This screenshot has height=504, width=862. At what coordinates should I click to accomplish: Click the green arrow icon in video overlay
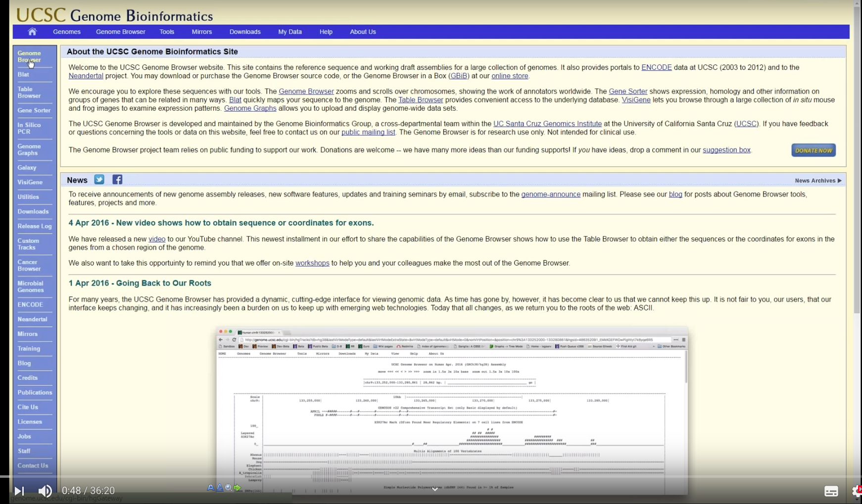238,488
